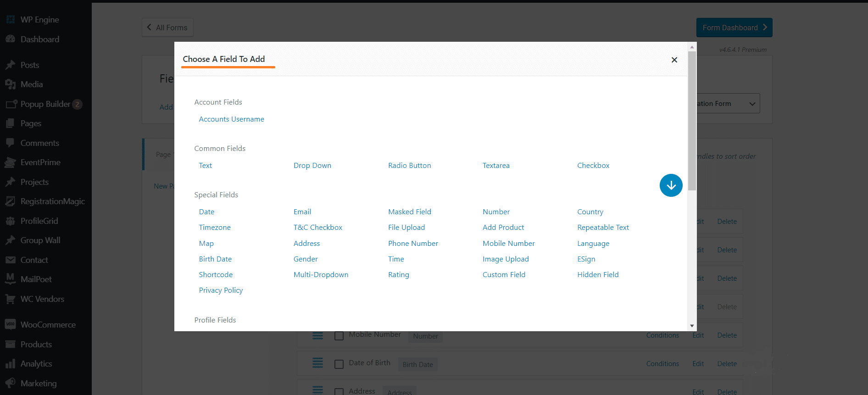
Task: Click the blue scroll-down arrow button
Action: pos(671,185)
